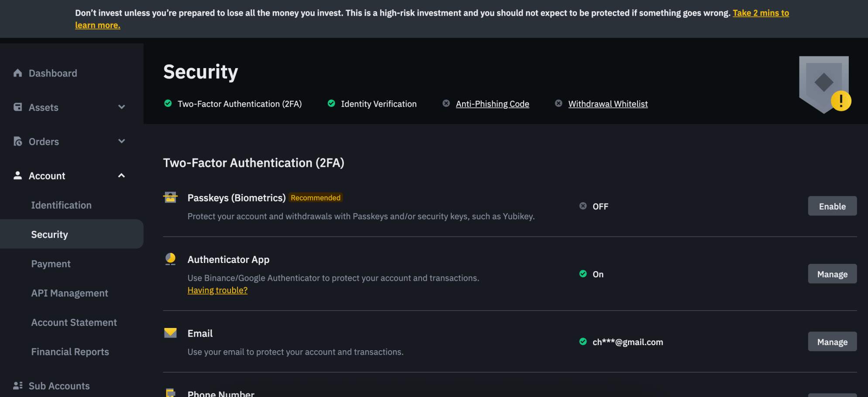
Task: Expand the Assets menu chevron
Action: tap(122, 107)
